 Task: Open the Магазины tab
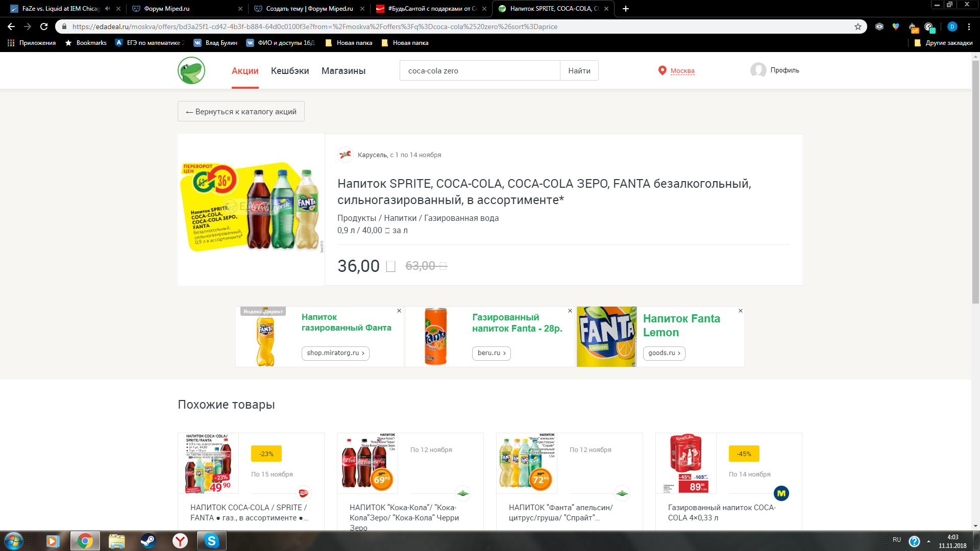(x=344, y=71)
